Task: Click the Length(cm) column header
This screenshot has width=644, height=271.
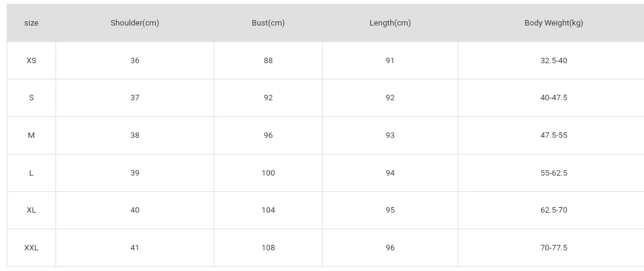Action: (x=390, y=23)
